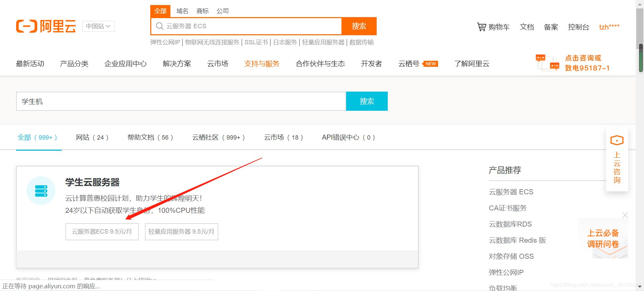Click the Aliyun logo

[46, 26]
